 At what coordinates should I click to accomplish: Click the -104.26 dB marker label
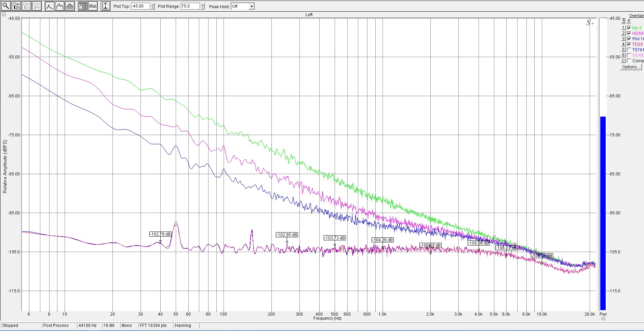tap(383, 240)
